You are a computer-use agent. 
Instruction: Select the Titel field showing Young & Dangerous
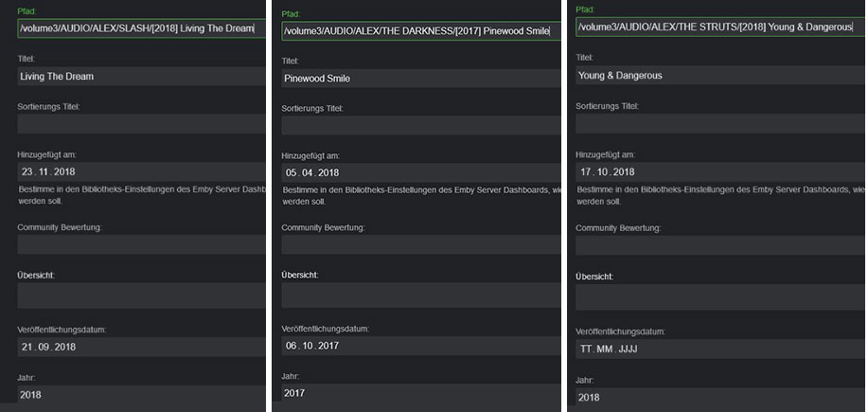pos(717,75)
